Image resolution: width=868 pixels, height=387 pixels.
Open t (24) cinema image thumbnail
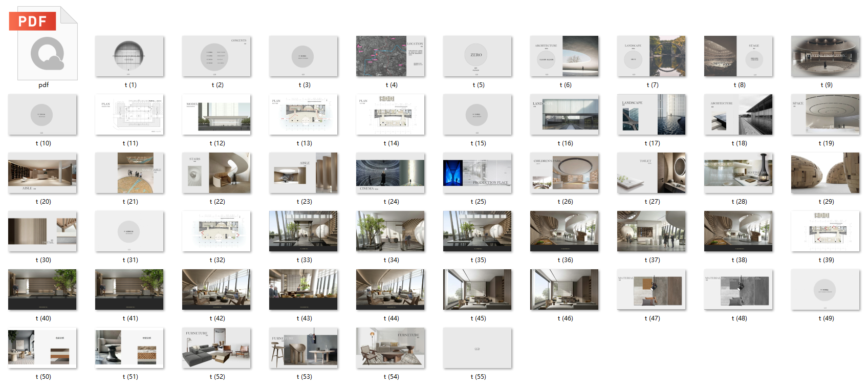click(x=390, y=173)
